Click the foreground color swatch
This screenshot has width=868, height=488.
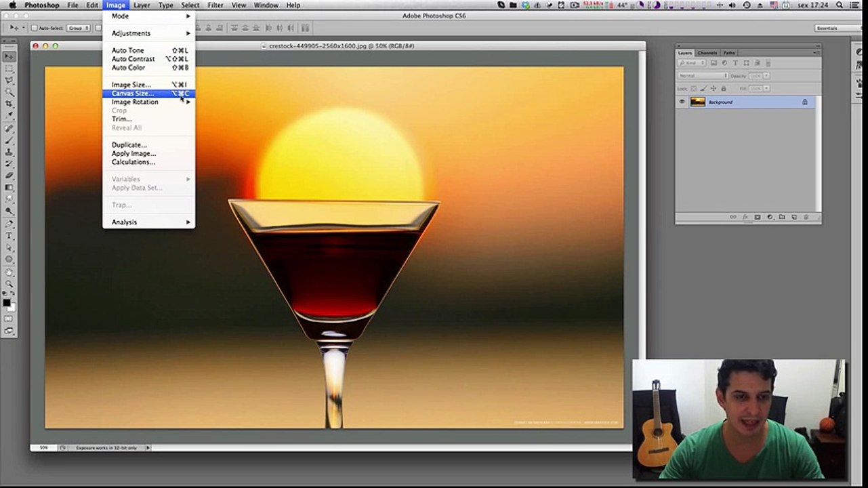(x=7, y=303)
